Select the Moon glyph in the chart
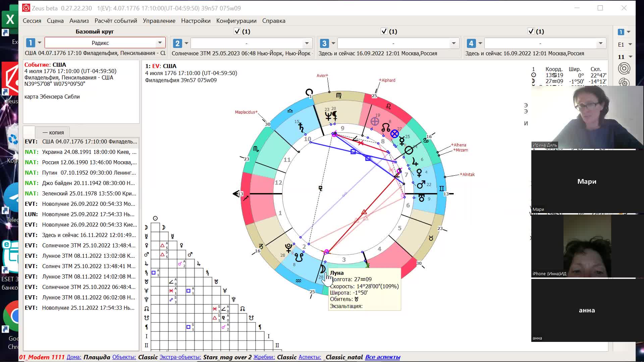 323,268
